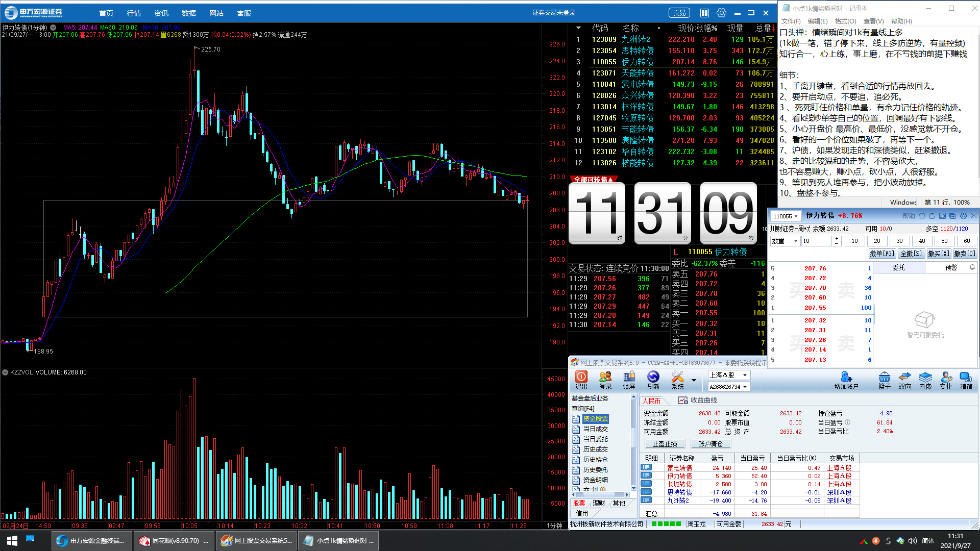Screen dimensions: 980x551
Task: Click info icon beside 当日盈亏
Action: click(848, 422)
